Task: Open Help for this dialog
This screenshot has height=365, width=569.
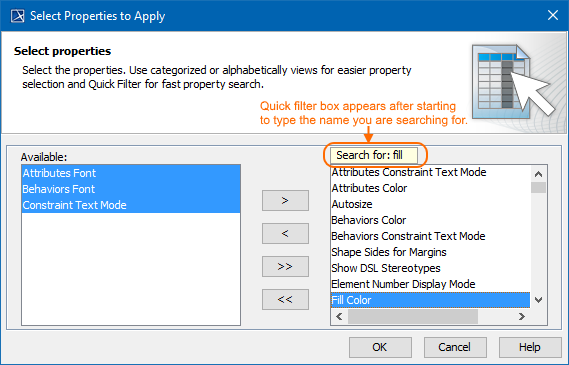Action: tap(530, 347)
